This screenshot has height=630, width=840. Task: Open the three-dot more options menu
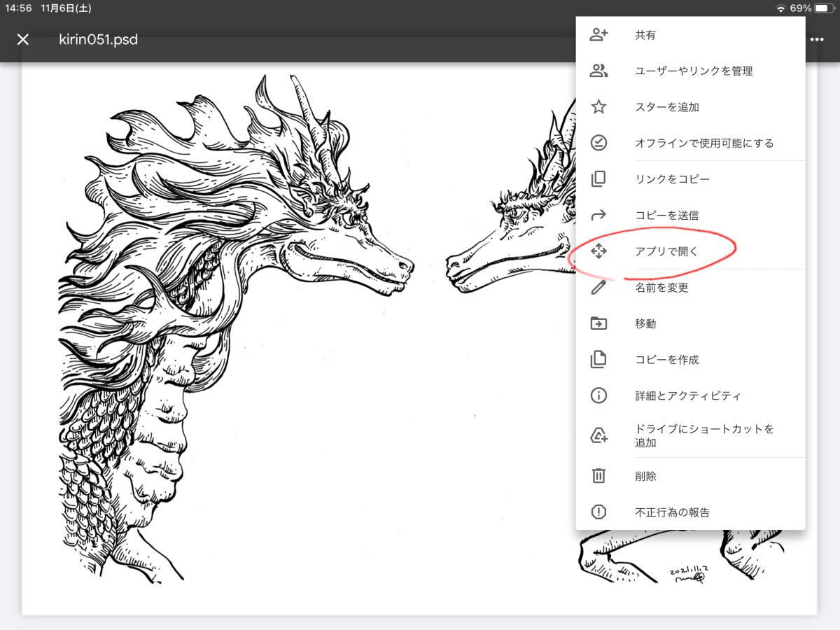[817, 39]
